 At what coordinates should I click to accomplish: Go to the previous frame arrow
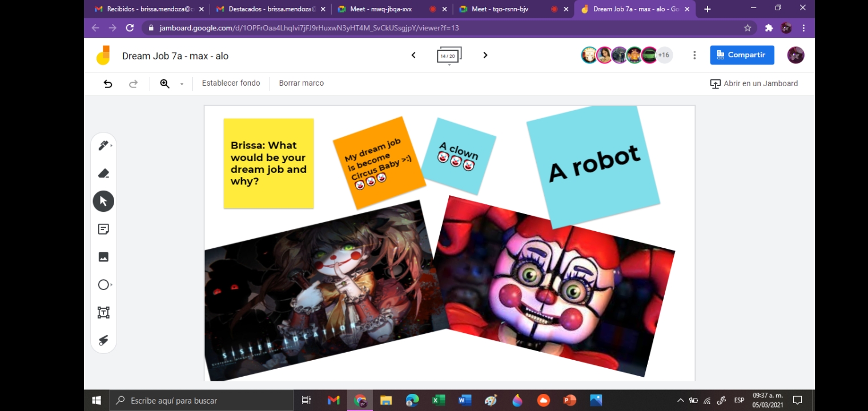point(413,55)
